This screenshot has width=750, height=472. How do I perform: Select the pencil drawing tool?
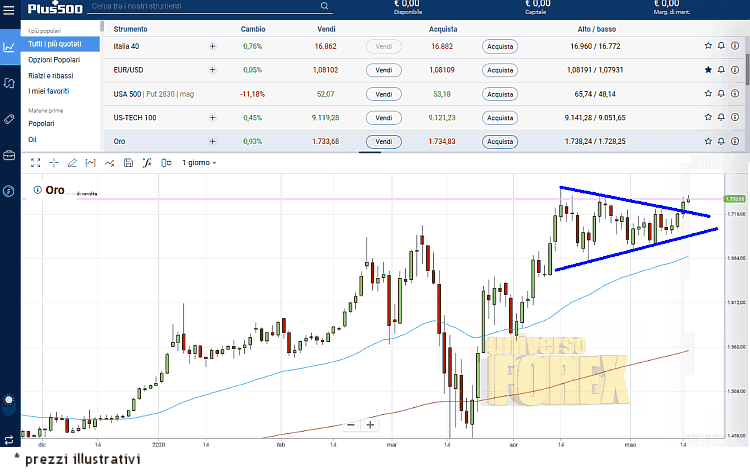[73, 162]
